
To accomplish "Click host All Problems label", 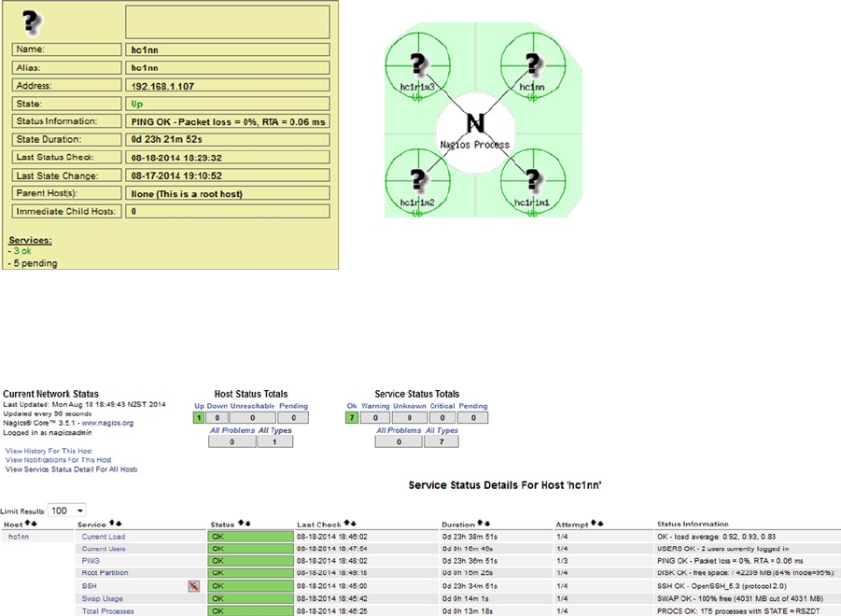I will (232, 430).
